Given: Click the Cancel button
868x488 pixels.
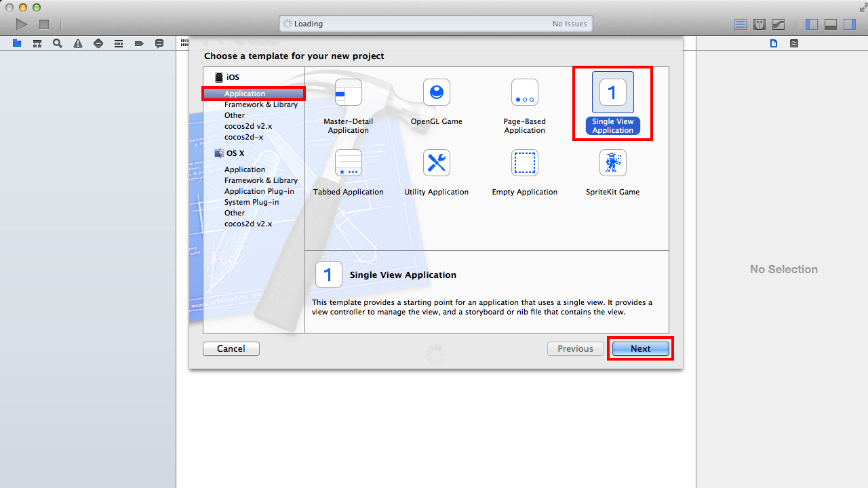Looking at the screenshot, I should click(231, 348).
